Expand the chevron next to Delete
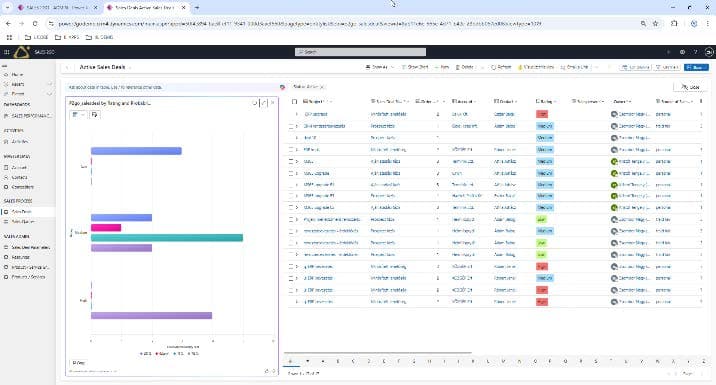This screenshot has height=385, width=716. [x=482, y=67]
